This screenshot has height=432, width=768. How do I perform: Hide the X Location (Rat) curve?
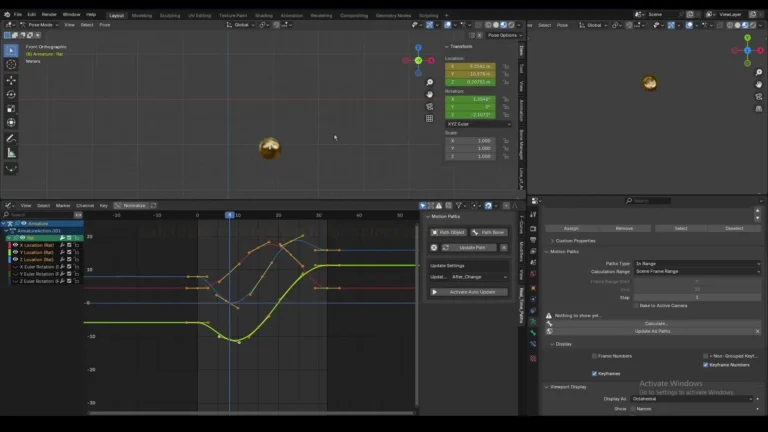(x=15, y=245)
